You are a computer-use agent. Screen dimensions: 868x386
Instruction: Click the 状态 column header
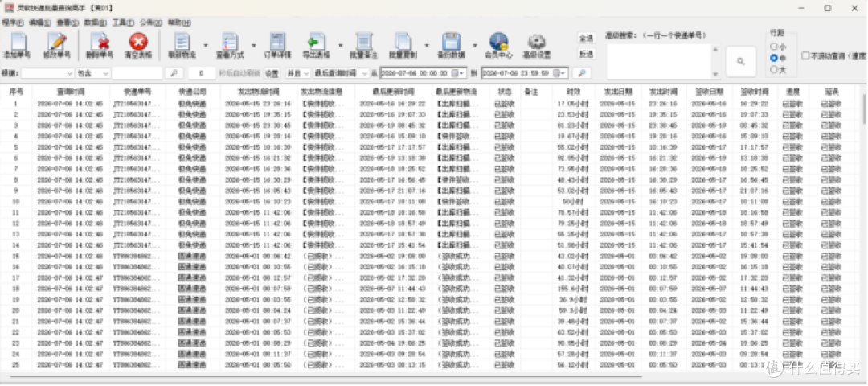[x=504, y=92]
